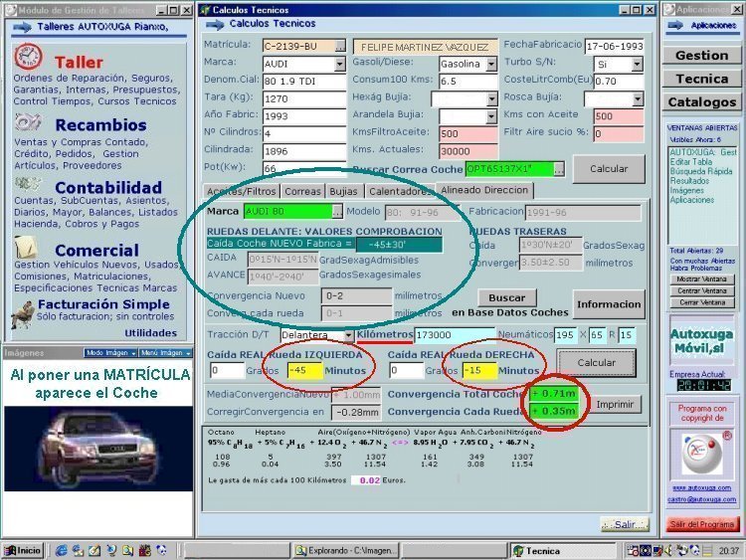The image size is (746, 560).
Task: Click blue arrow in Aplicaciones panel
Action: (x=675, y=25)
